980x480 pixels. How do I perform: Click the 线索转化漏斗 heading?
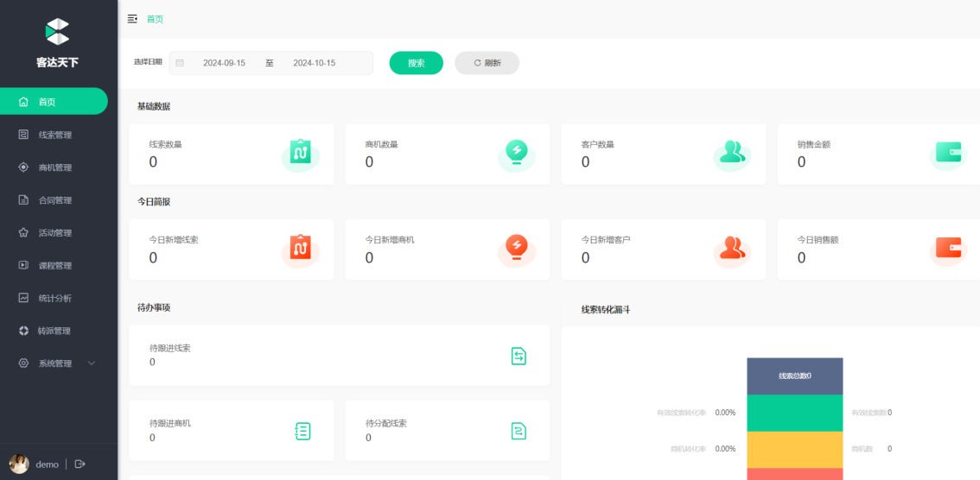pos(606,309)
